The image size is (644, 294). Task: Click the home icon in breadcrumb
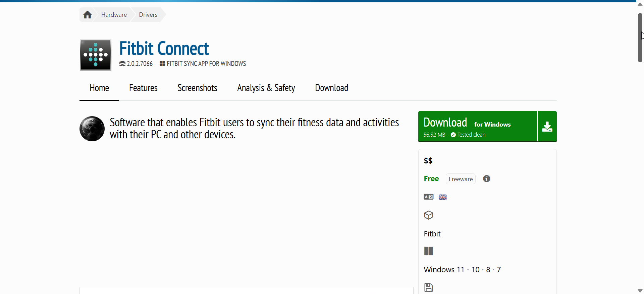[x=88, y=15]
